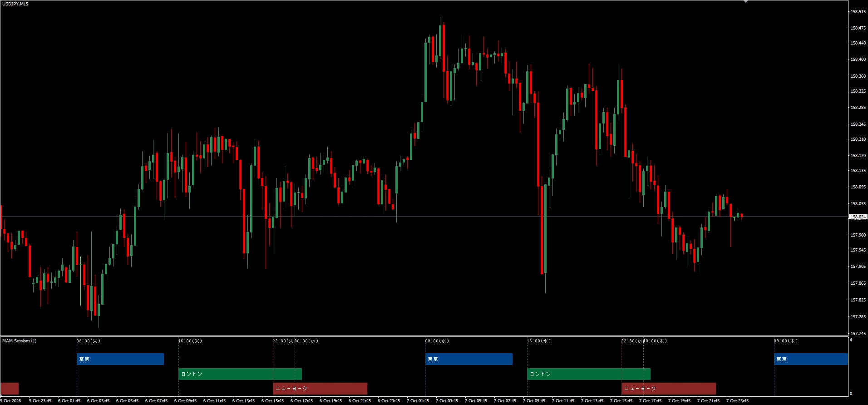Select the ニューヨーク session bar starting 22:30(火)

[320, 389]
